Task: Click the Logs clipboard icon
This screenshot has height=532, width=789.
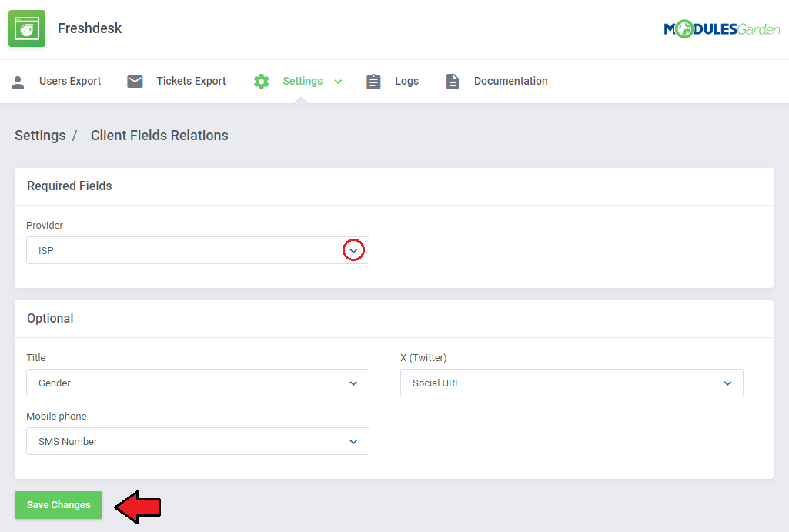Action: click(x=373, y=82)
